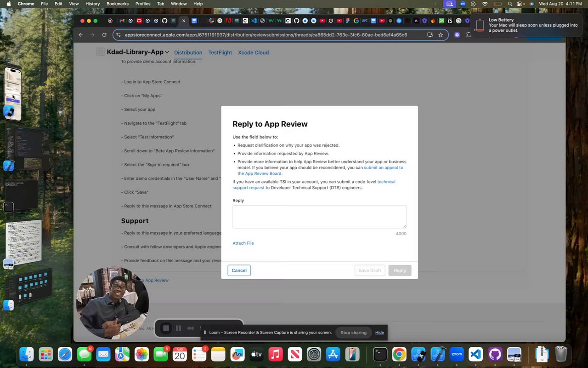
Task: Go back using Chrome's back arrow
Action: 81,34
